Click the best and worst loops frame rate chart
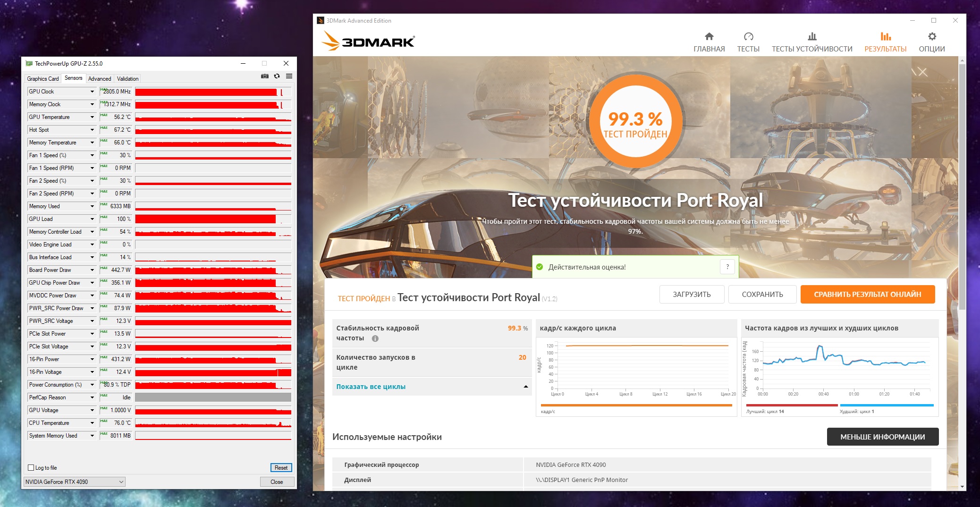980x507 pixels. (x=840, y=376)
